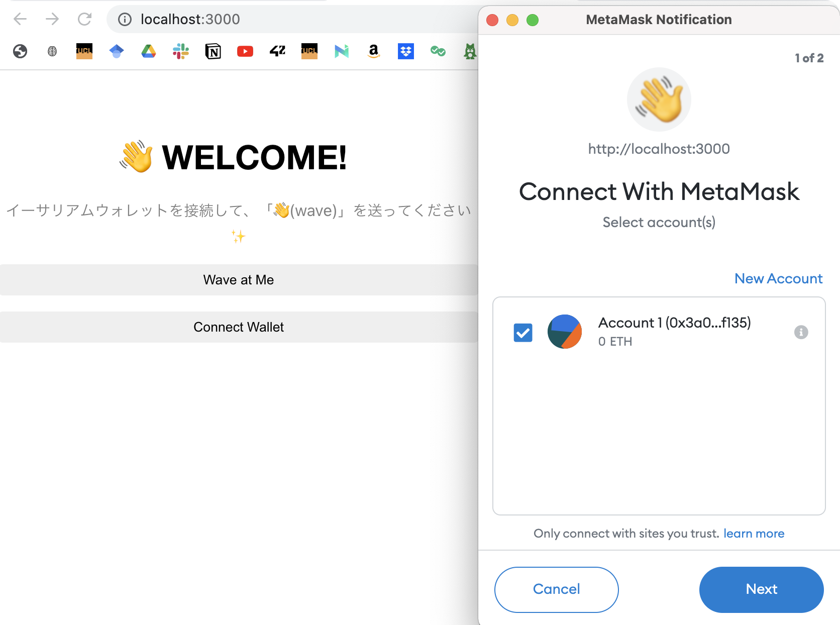Reload the localhost:3000 page
Image resolution: width=840 pixels, height=625 pixels.
(84, 19)
